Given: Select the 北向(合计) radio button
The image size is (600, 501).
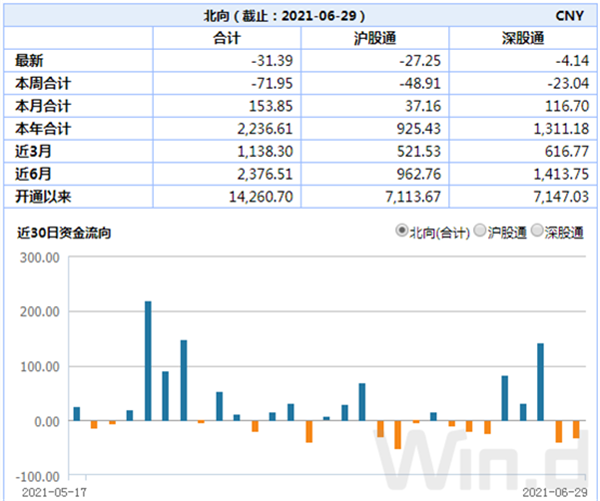Looking at the screenshot, I should tap(402, 231).
